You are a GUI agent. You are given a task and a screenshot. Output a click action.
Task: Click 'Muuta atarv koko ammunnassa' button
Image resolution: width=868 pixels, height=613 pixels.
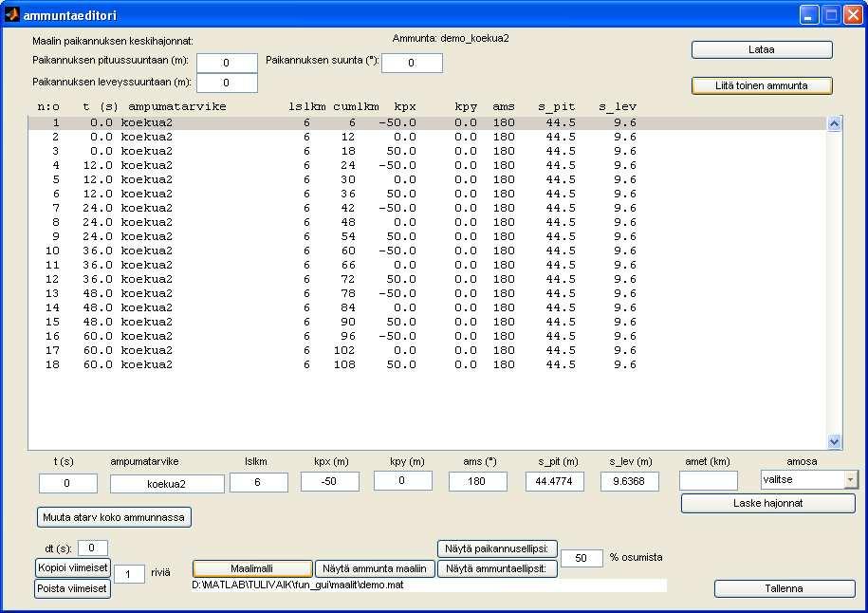coord(114,517)
